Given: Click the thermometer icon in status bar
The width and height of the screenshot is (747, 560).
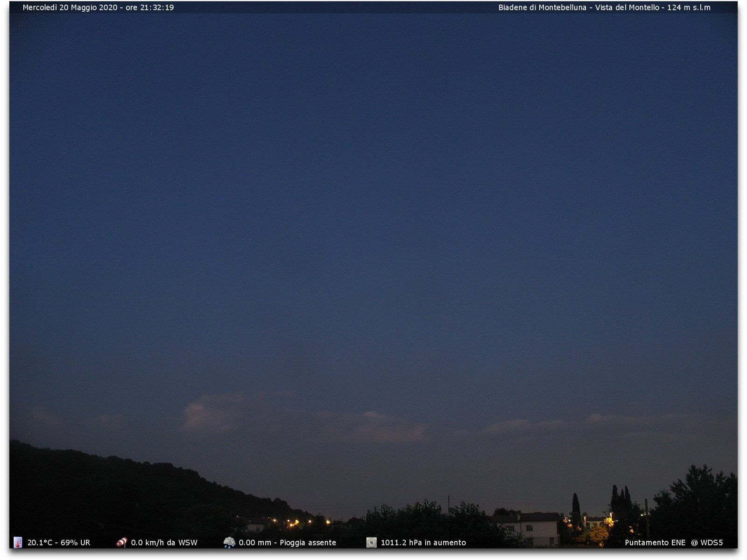Looking at the screenshot, I should click(18, 542).
